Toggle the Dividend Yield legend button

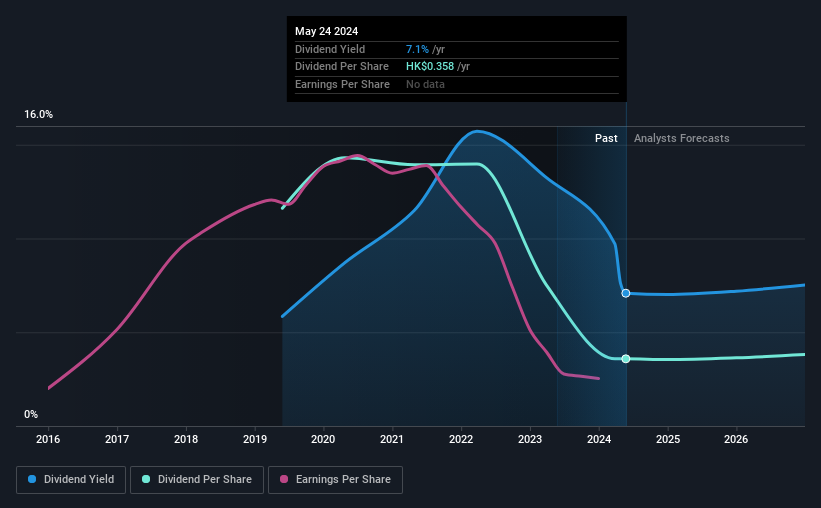coord(71,480)
